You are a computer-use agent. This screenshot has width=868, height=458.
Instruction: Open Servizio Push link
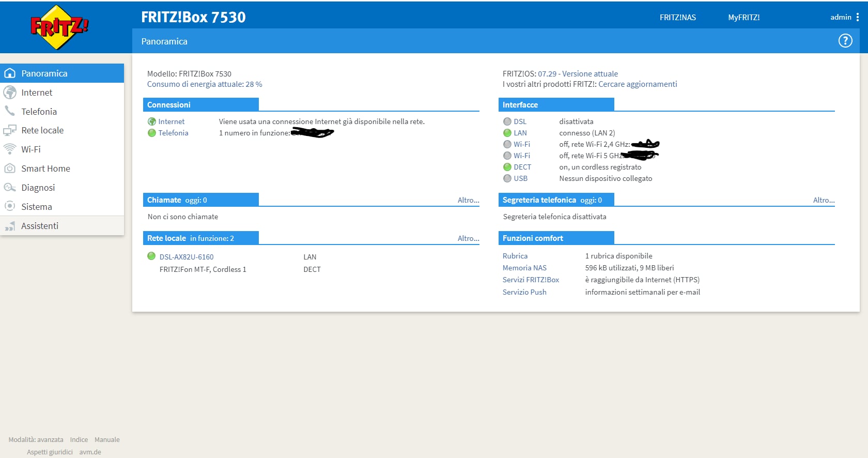tap(524, 292)
